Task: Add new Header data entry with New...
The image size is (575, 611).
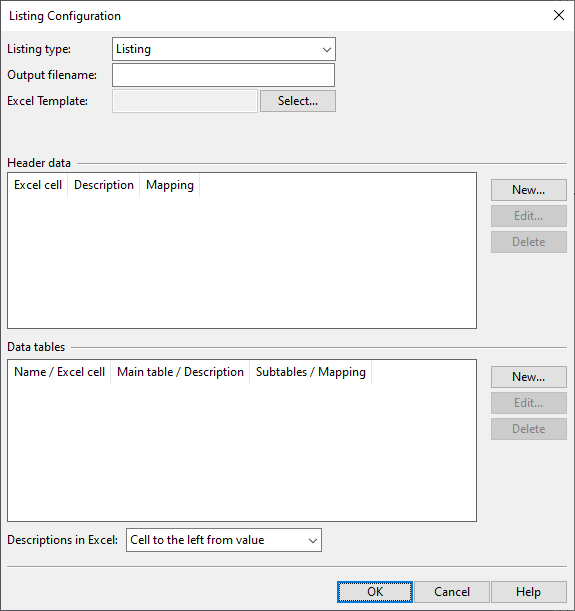Action: (529, 190)
